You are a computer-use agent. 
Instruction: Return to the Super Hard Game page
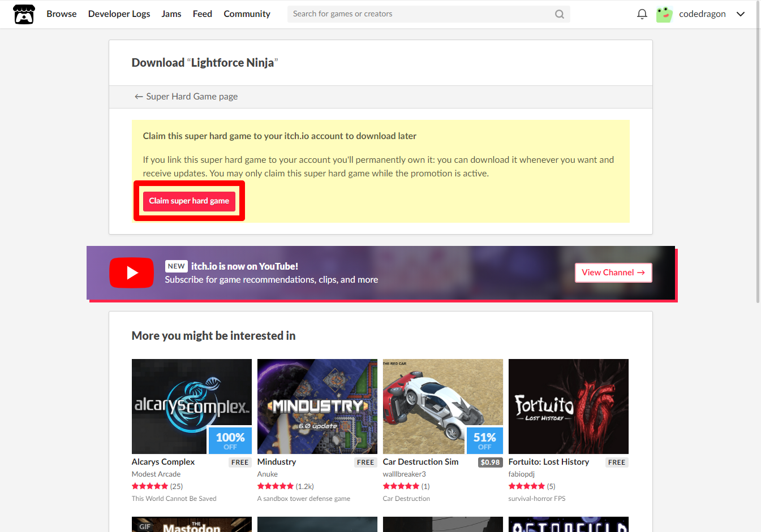(x=186, y=97)
